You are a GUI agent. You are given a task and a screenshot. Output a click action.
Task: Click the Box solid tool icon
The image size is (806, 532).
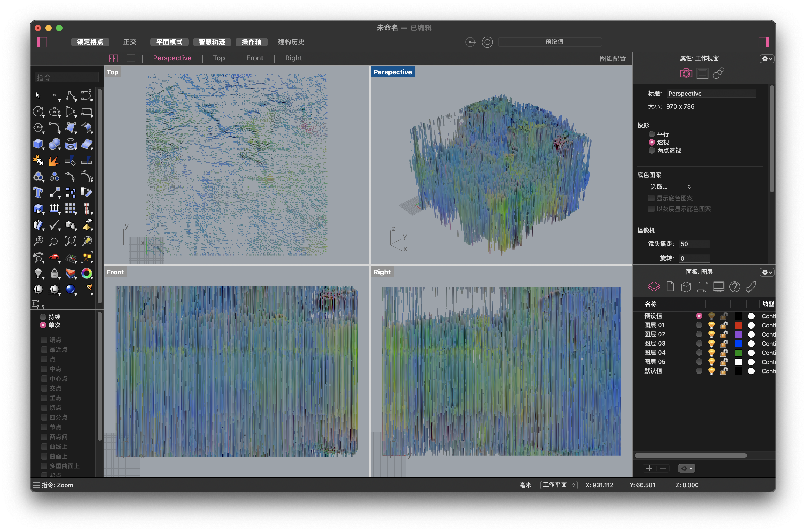point(38,144)
